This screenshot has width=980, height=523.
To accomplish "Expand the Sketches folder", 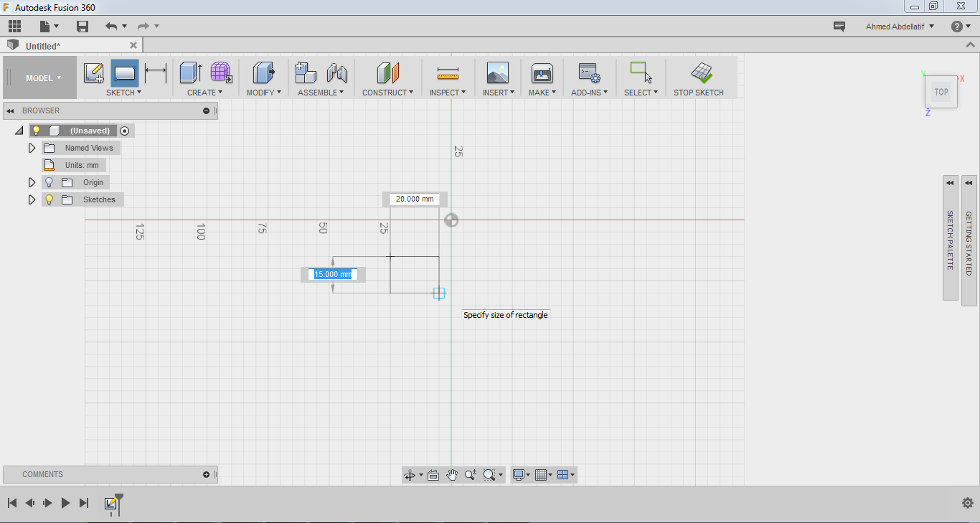I will tap(32, 199).
